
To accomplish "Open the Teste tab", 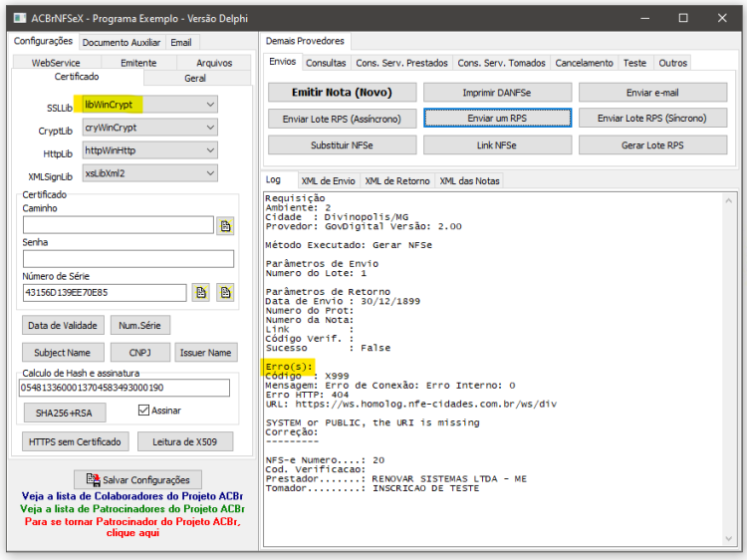I will [x=634, y=63].
